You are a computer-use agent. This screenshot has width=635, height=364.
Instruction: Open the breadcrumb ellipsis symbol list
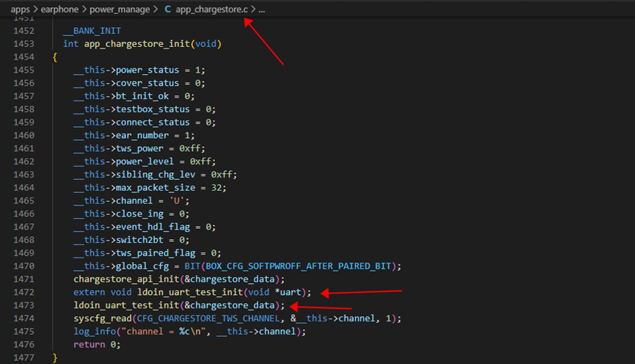point(261,10)
